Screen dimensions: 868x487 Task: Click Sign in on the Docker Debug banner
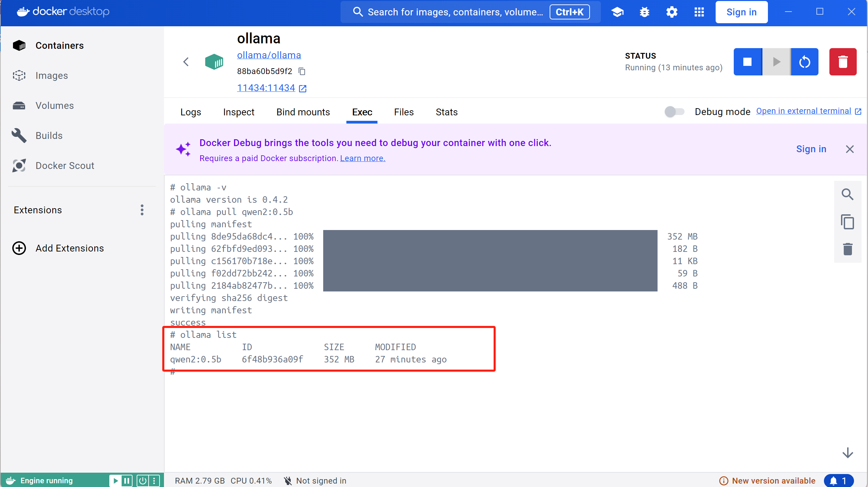tap(811, 149)
